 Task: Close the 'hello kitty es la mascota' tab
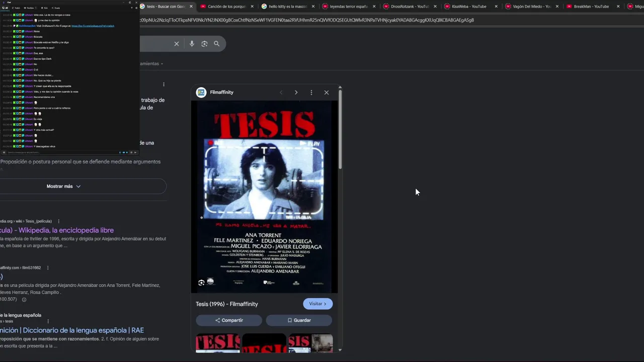pos(313,7)
